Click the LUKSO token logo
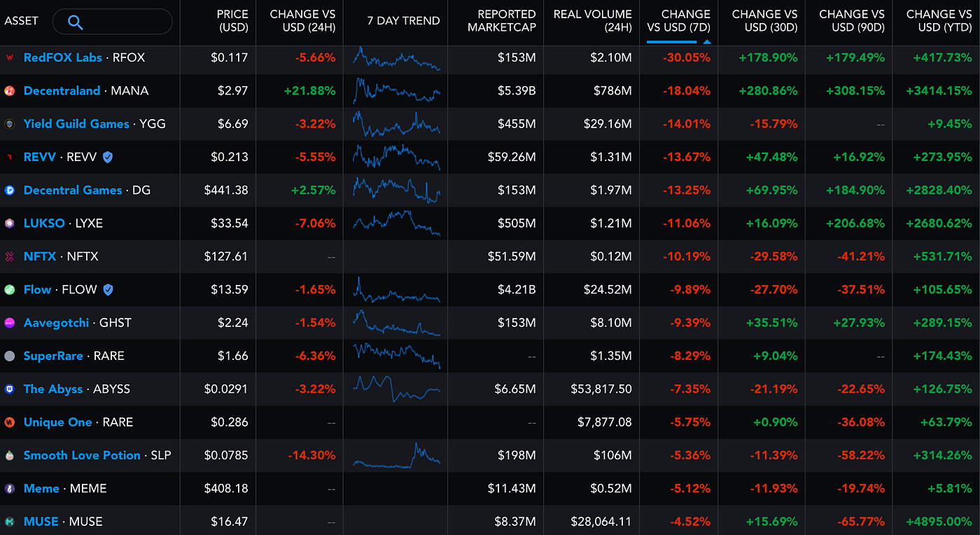 [9, 223]
